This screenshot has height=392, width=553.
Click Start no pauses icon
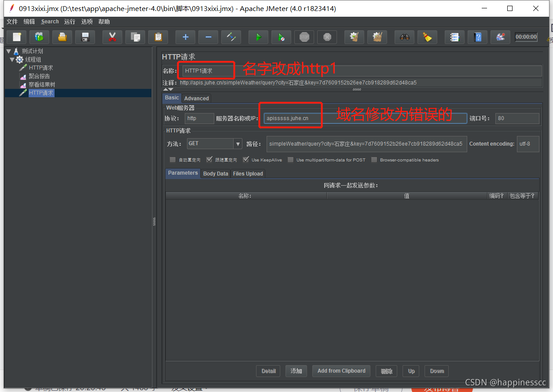pyautogui.click(x=282, y=37)
